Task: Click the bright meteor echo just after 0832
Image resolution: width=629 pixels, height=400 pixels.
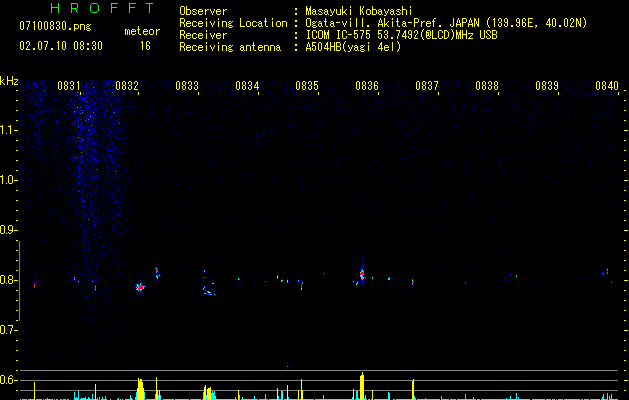Action: click(x=140, y=287)
